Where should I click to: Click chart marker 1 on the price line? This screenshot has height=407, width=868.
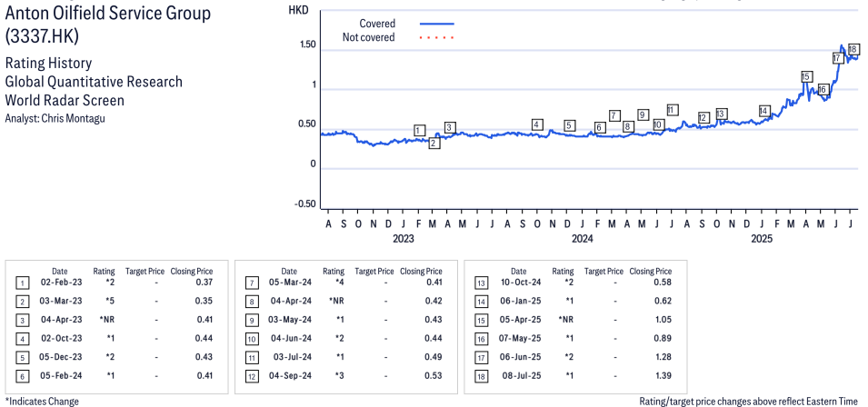click(x=420, y=131)
